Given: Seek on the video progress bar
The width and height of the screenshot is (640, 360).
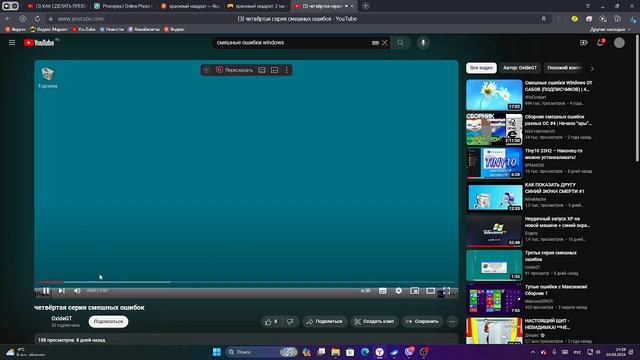Looking at the screenshot, I should 246,282.
